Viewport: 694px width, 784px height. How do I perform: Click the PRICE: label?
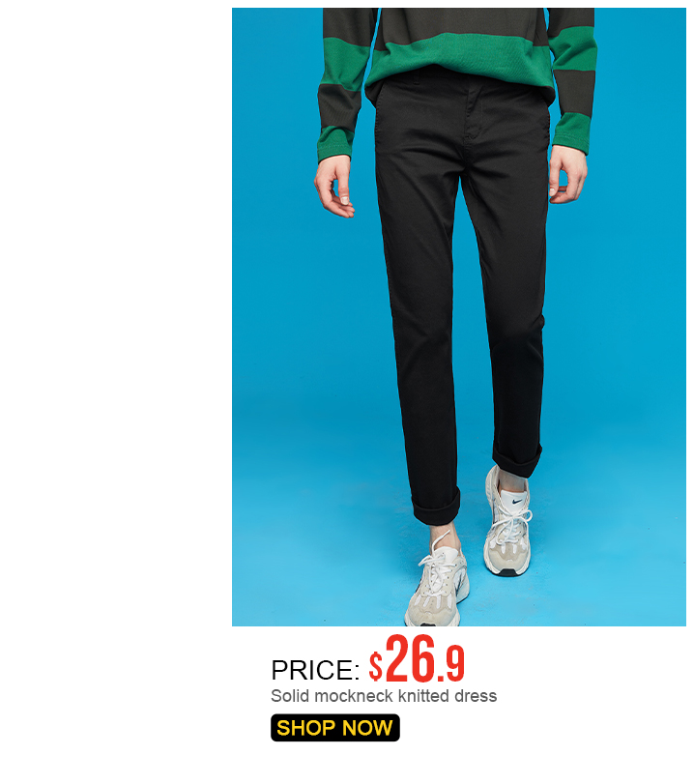(x=315, y=670)
